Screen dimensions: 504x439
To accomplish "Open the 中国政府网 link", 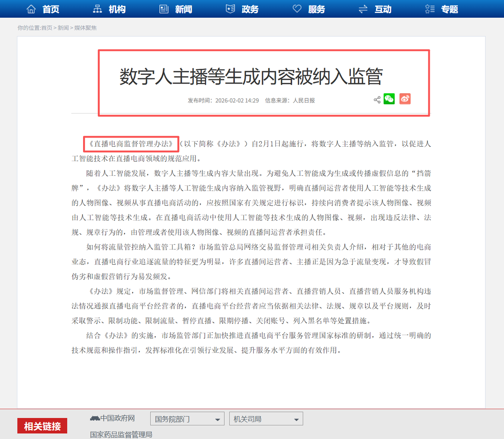I will point(118,418).
